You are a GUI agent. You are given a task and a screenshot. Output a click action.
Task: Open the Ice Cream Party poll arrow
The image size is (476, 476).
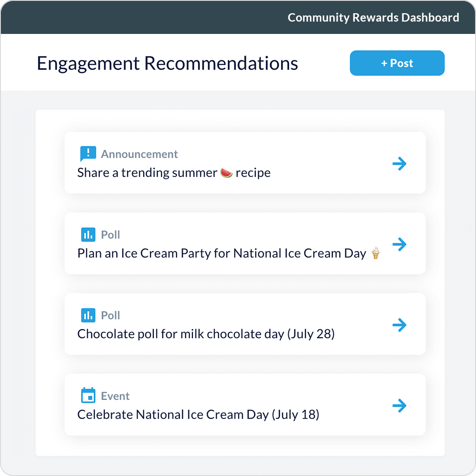coord(399,244)
